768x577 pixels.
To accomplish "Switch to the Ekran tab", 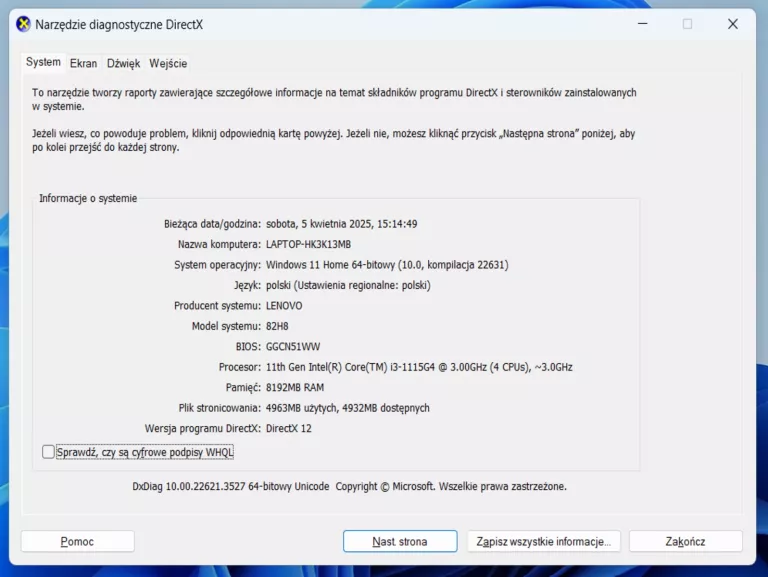I will point(83,63).
